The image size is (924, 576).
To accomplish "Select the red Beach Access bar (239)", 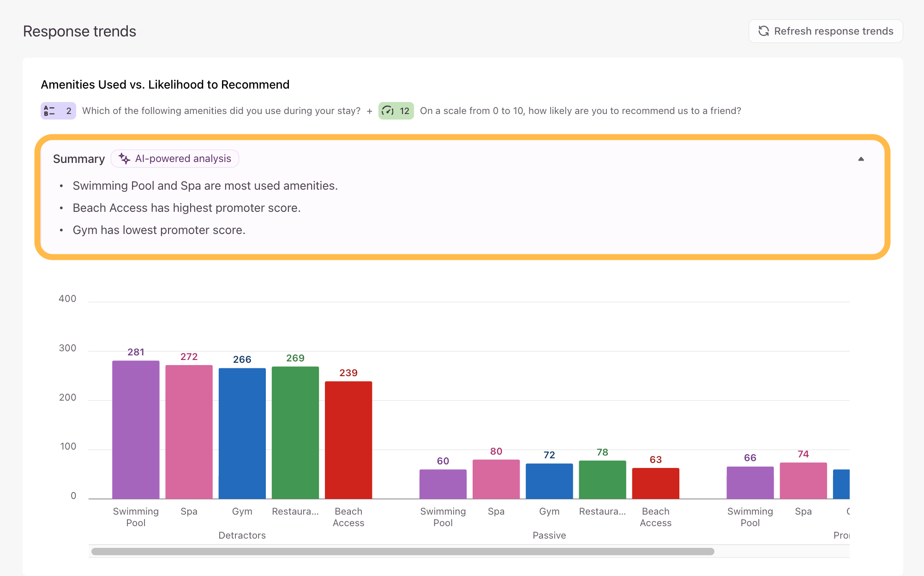I will pyautogui.click(x=348, y=440).
